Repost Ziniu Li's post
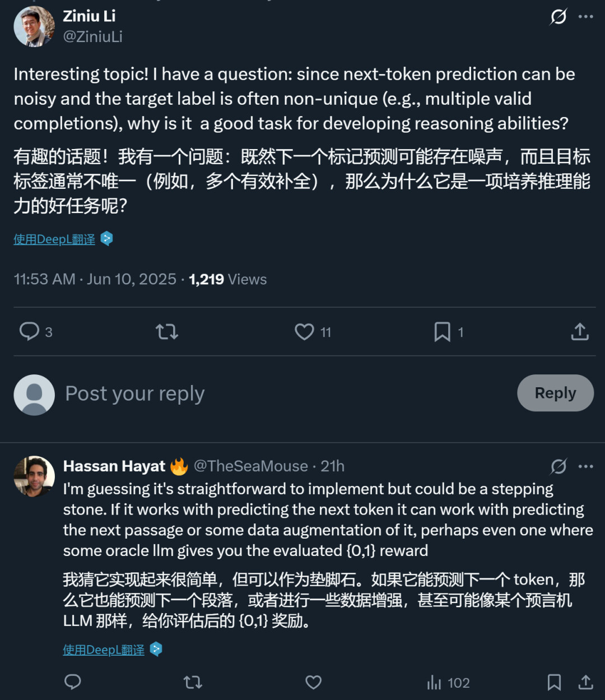Screen dimensions: 605x700 [x=167, y=332]
